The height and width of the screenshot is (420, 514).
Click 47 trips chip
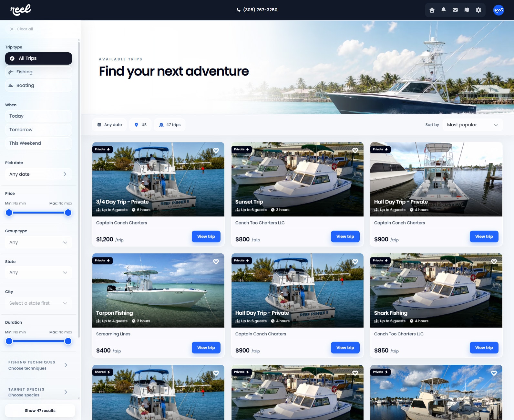tap(170, 125)
